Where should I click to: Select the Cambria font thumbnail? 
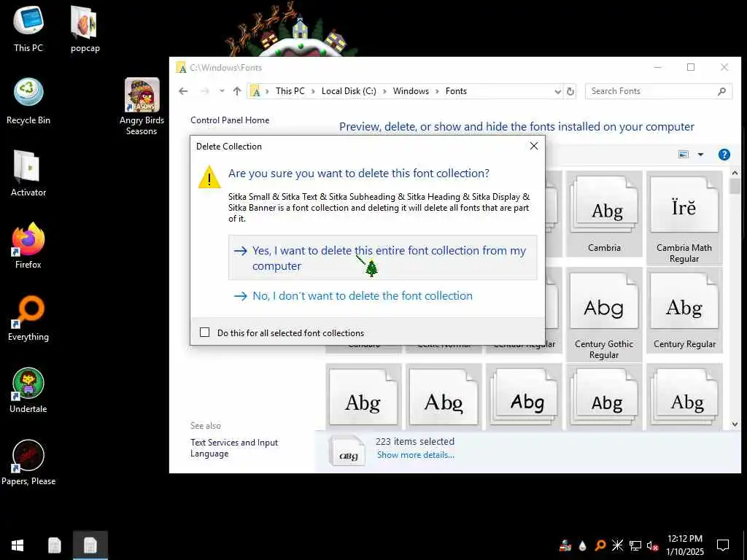tap(604, 214)
